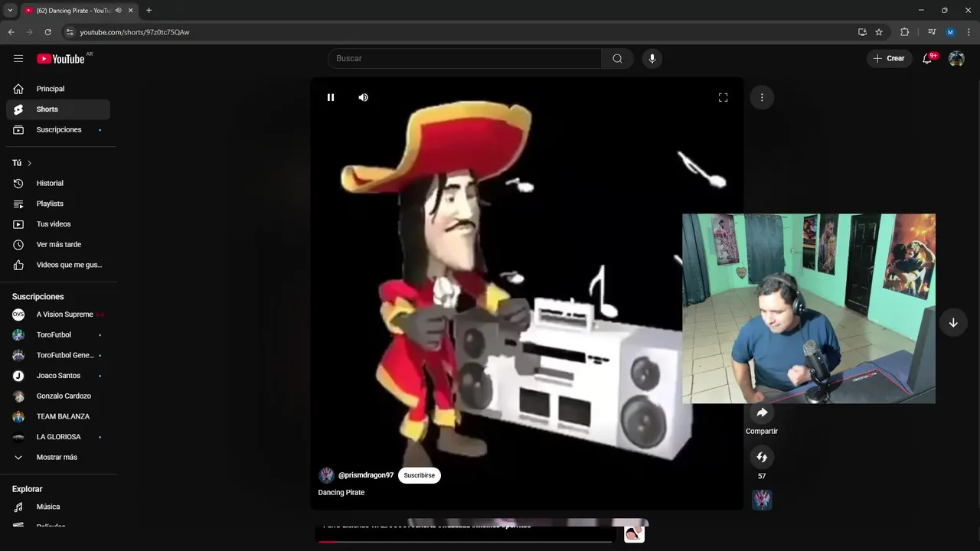Screen dimensions: 980x551
Task: Click the address bar URL
Action: (x=135, y=32)
